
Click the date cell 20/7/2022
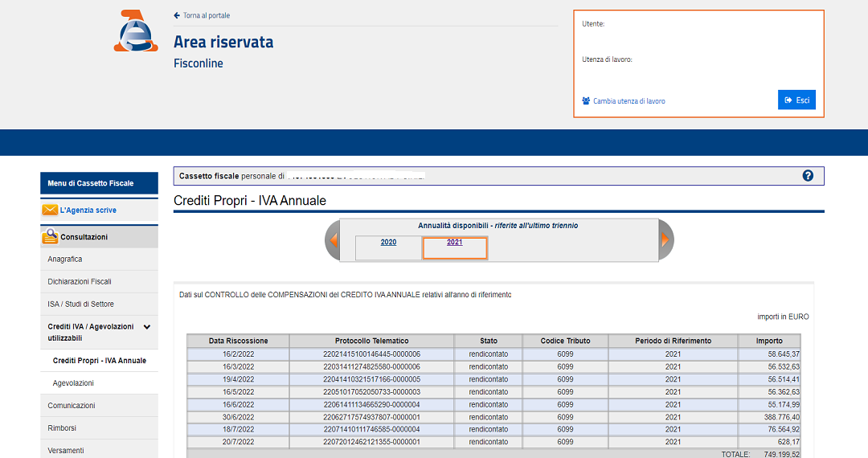238,442
